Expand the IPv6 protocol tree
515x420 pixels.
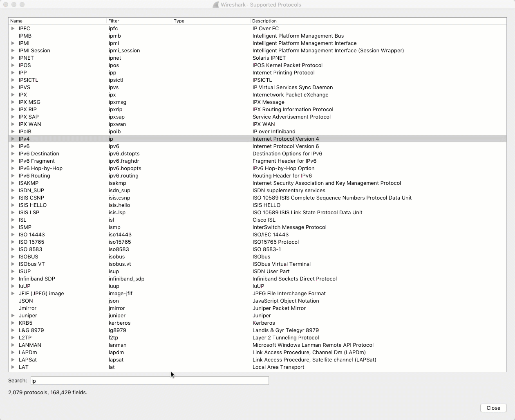click(13, 146)
